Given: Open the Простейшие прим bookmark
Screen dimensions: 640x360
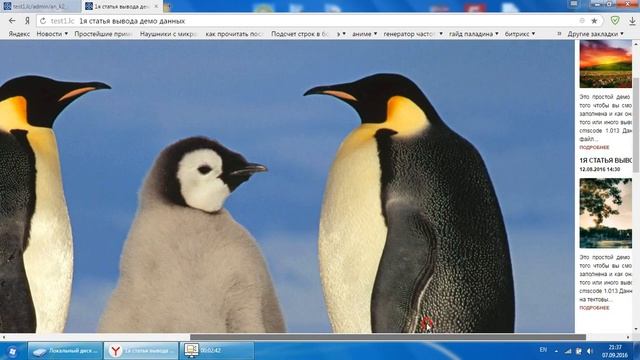Looking at the screenshot, I should pyautogui.click(x=103, y=34).
